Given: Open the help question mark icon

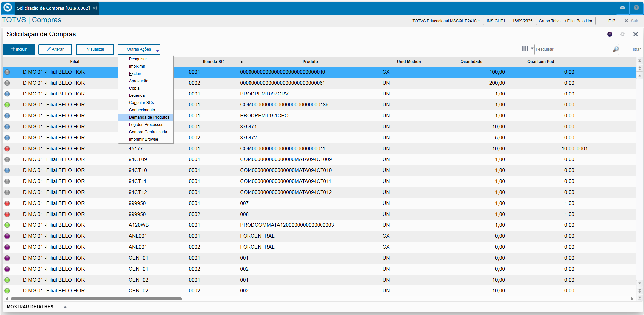Looking at the screenshot, I should point(636,8).
